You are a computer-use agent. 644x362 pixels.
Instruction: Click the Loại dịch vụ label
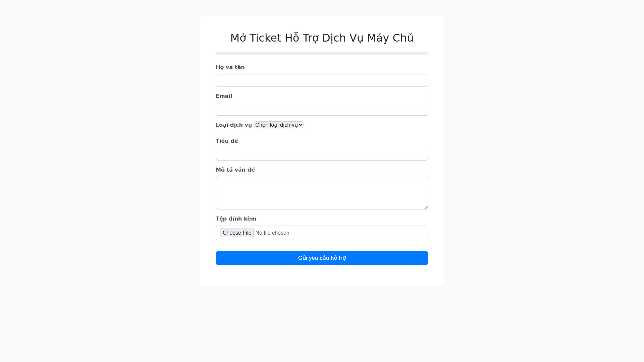(x=233, y=125)
